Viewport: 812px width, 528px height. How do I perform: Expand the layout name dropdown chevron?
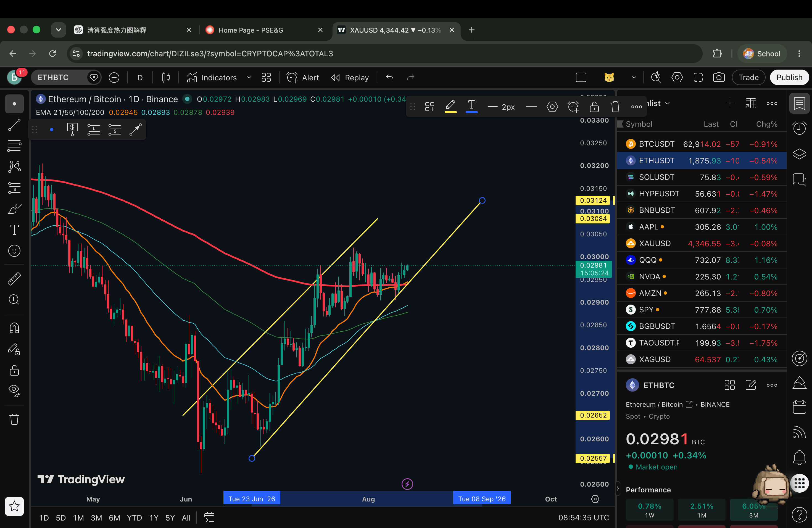pos(634,77)
